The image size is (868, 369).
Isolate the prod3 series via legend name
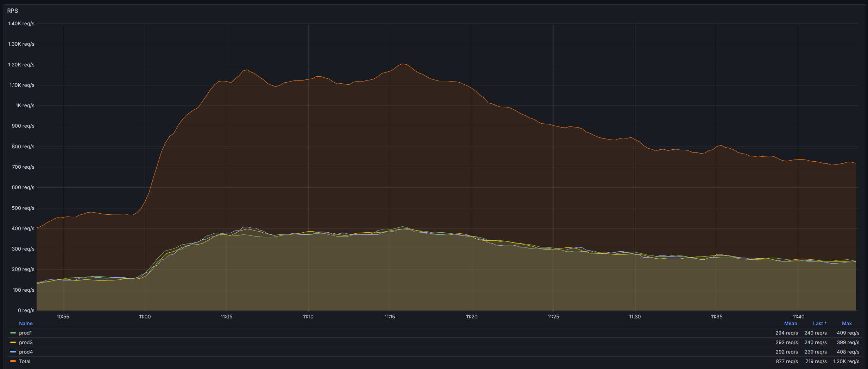tap(26, 342)
